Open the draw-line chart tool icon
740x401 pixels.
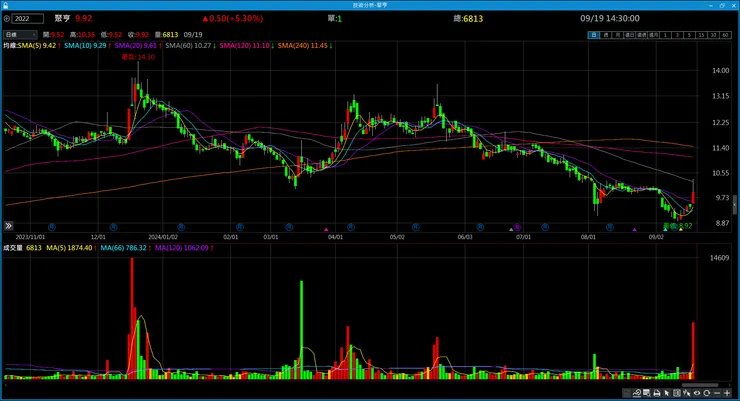(x=637, y=393)
